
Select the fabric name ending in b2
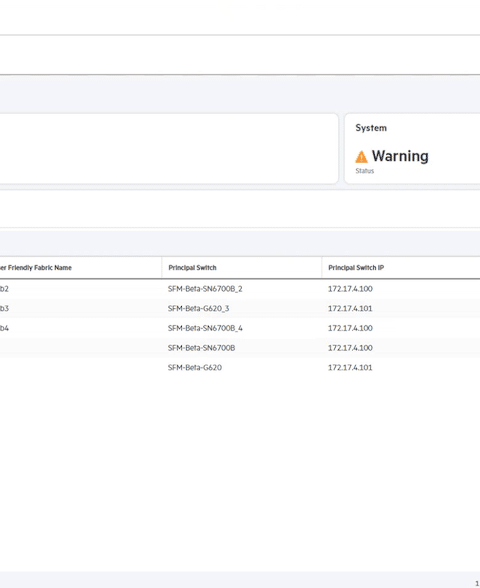[4, 289]
